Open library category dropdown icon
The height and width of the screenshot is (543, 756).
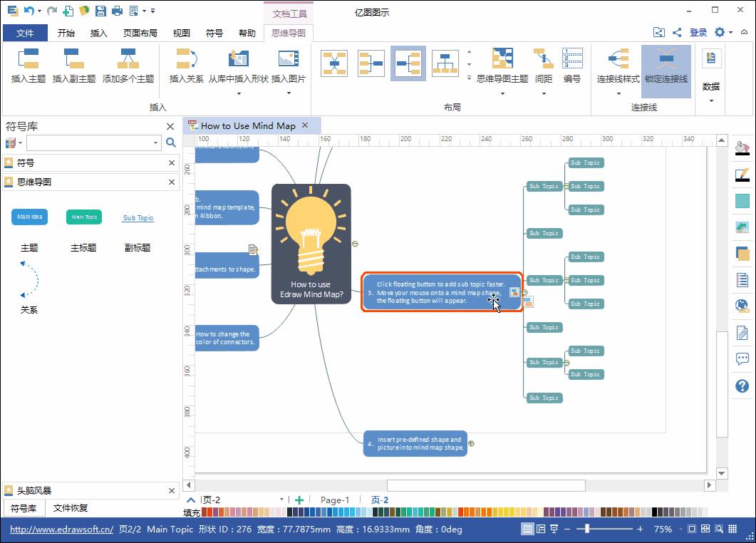point(13,143)
